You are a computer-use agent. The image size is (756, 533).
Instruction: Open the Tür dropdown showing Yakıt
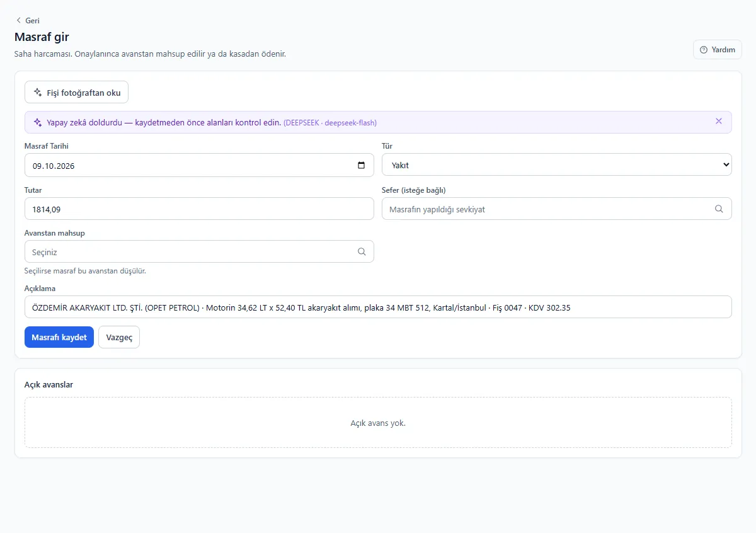(557, 165)
